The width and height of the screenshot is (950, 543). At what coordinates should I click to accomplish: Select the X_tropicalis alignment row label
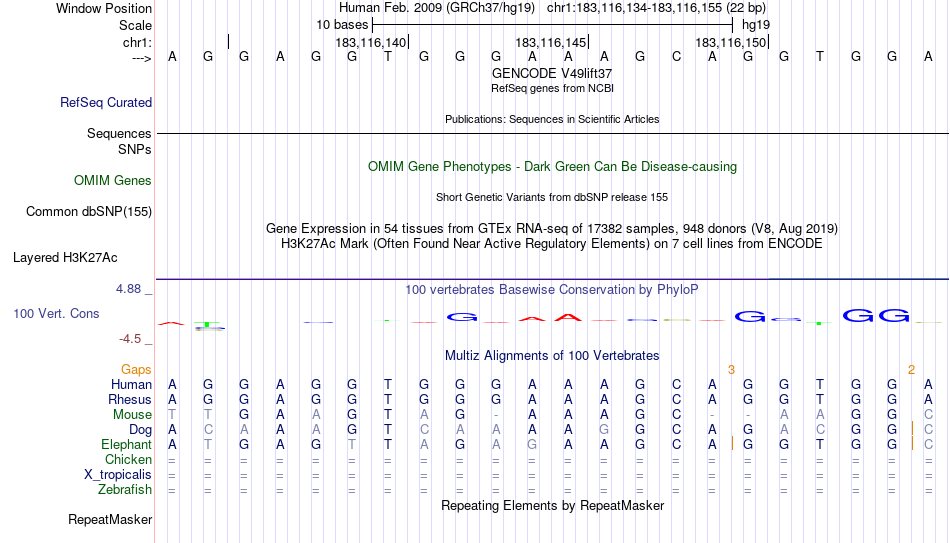pyautogui.click(x=118, y=475)
